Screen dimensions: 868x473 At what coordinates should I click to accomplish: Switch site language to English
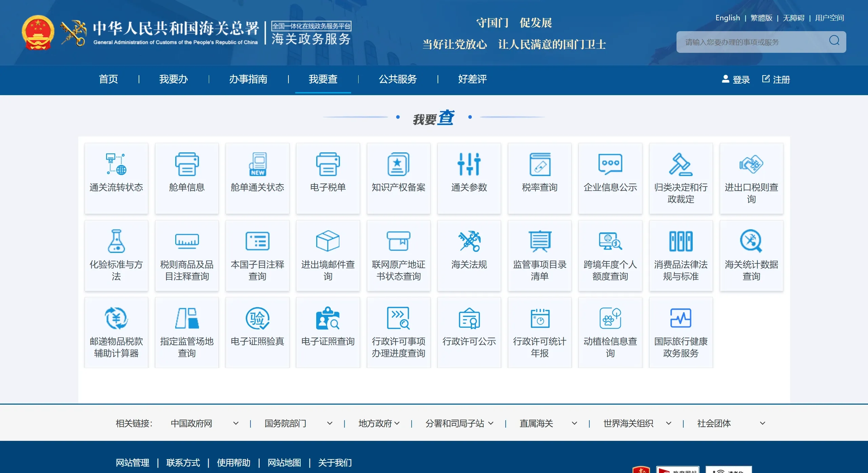[x=727, y=18]
